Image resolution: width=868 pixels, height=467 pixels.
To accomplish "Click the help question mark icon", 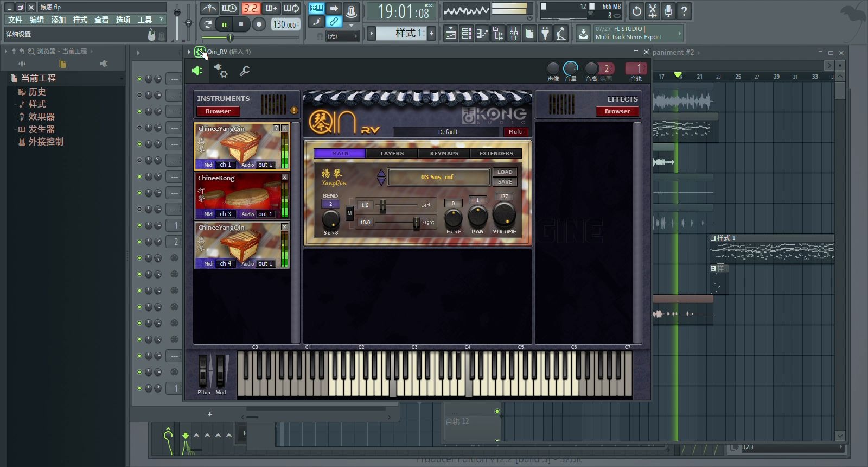I will (x=684, y=10).
